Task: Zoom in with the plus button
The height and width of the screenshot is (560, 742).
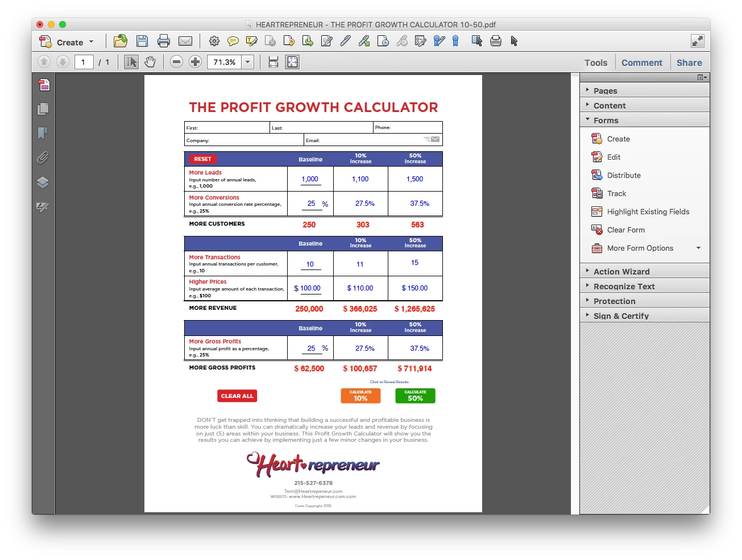Action: click(x=195, y=62)
